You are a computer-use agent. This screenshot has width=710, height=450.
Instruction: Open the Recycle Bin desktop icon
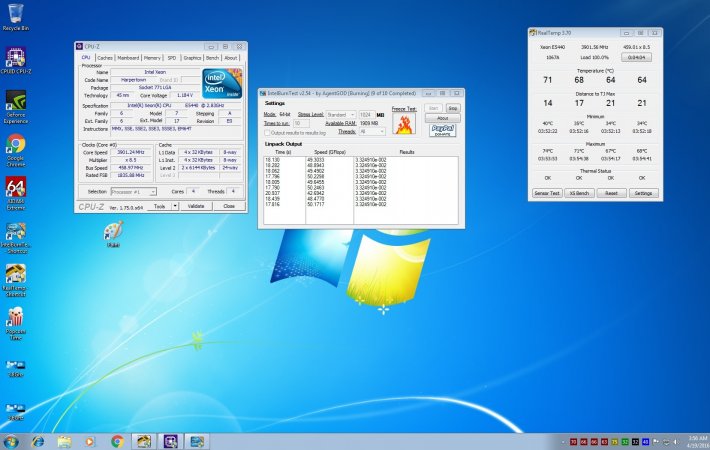[x=15, y=17]
